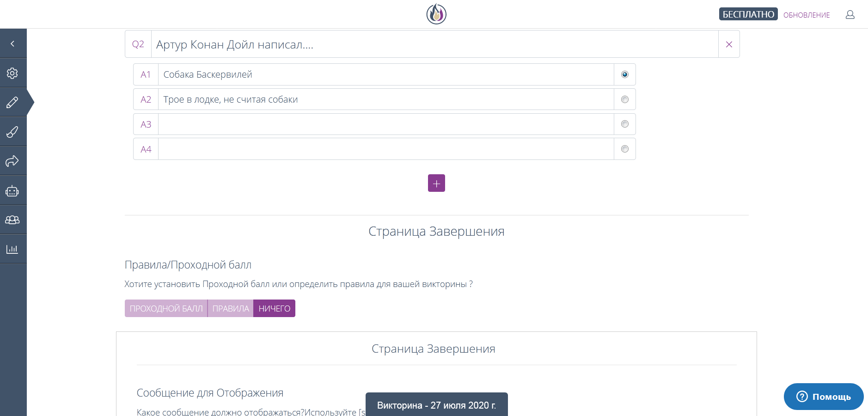The image size is (868, 416).
Task: Open the group of users icon in sidebar
Action: 13,220
